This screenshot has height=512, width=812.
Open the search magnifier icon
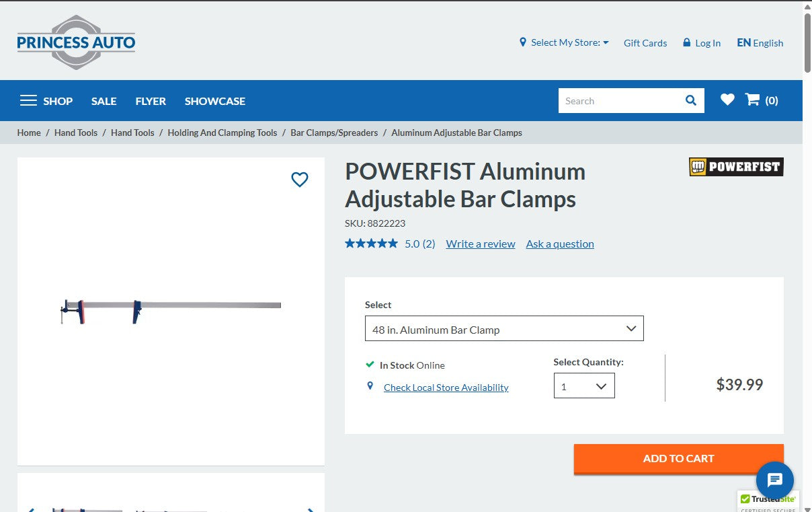(690, 100)
